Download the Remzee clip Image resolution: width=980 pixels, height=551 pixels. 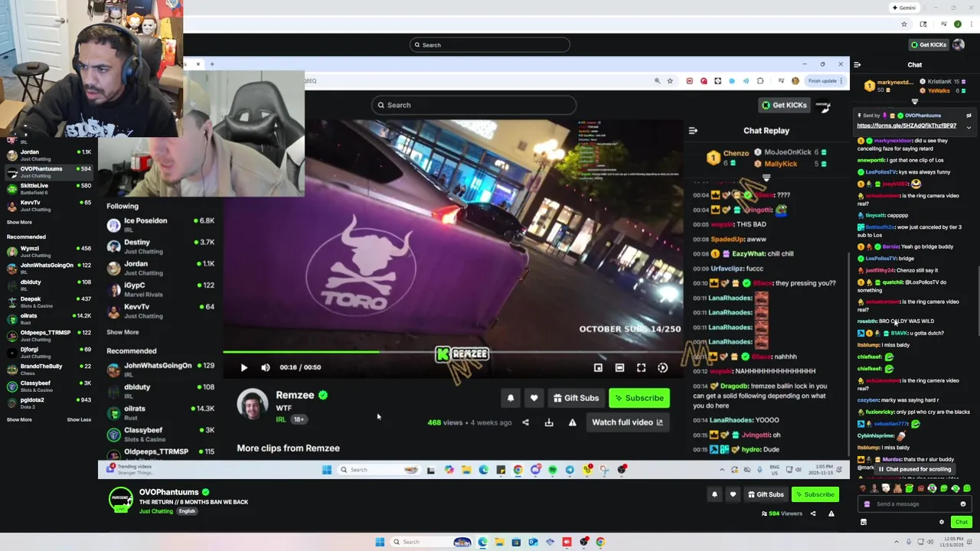pyautogui.click(x=548, y=422)
